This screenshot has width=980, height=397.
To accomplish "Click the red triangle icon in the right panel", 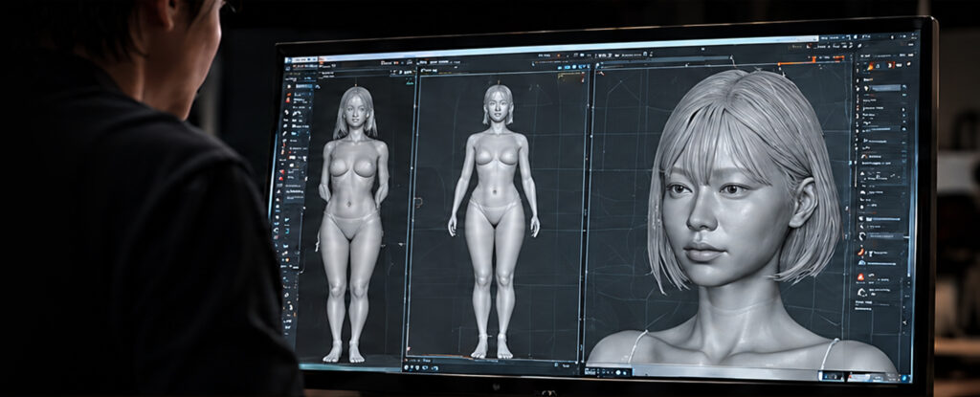I will tap(860, 276).
